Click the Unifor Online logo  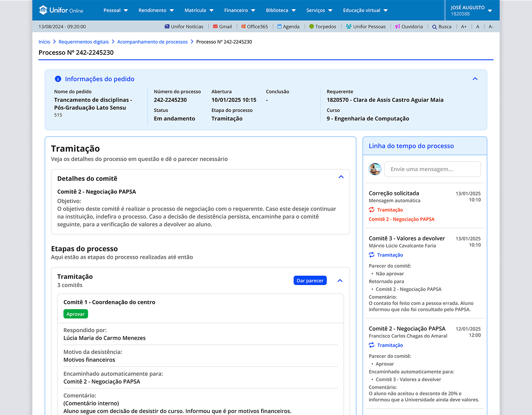click(61, 10)
